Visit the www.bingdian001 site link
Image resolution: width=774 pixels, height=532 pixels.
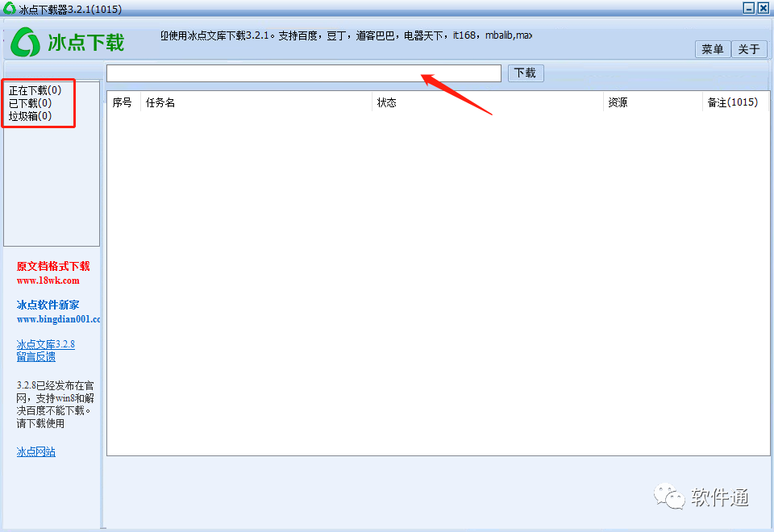point(58,319)
